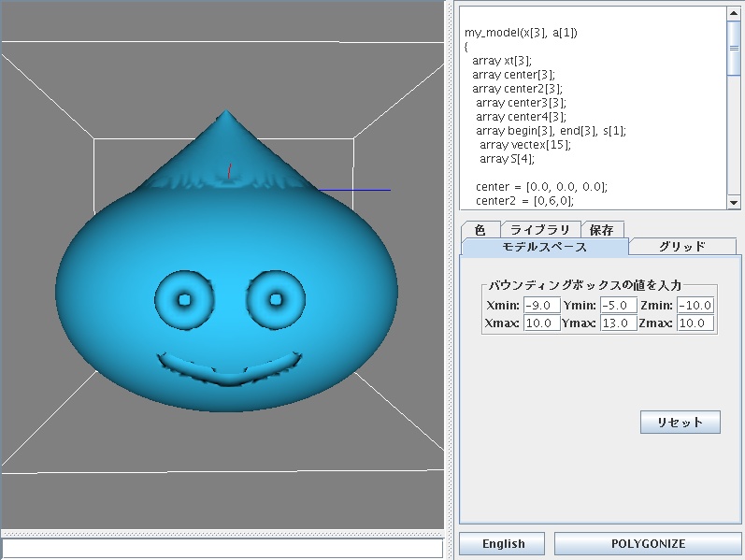Click code line 'array vectex[15];'
This screenshot has width=745, height=560.
(525, 145)
